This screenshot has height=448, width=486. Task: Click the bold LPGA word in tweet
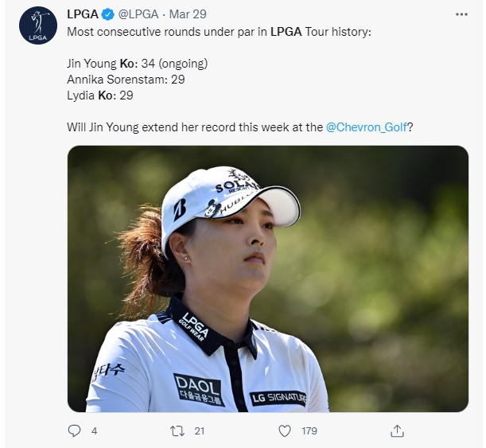pos(286,32)
